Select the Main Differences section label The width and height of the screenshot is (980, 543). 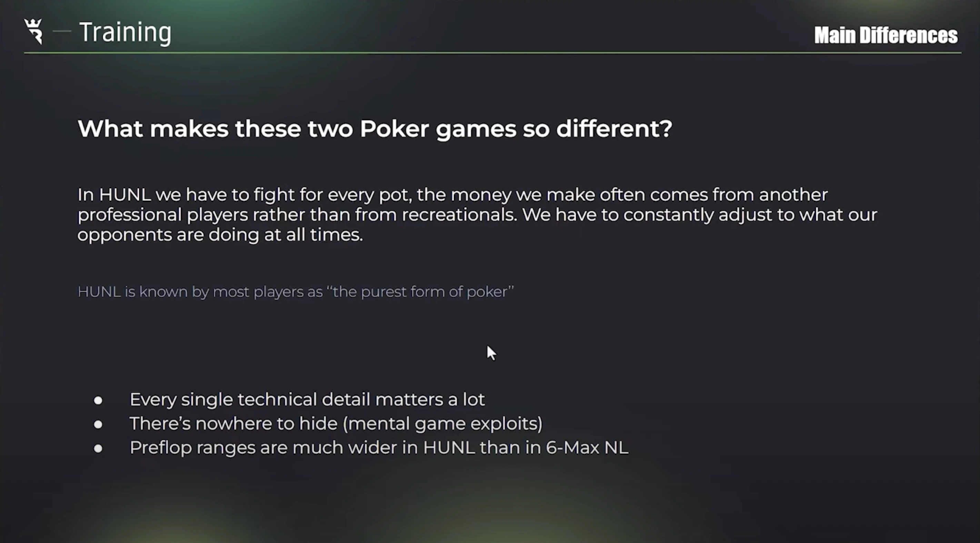885,36
